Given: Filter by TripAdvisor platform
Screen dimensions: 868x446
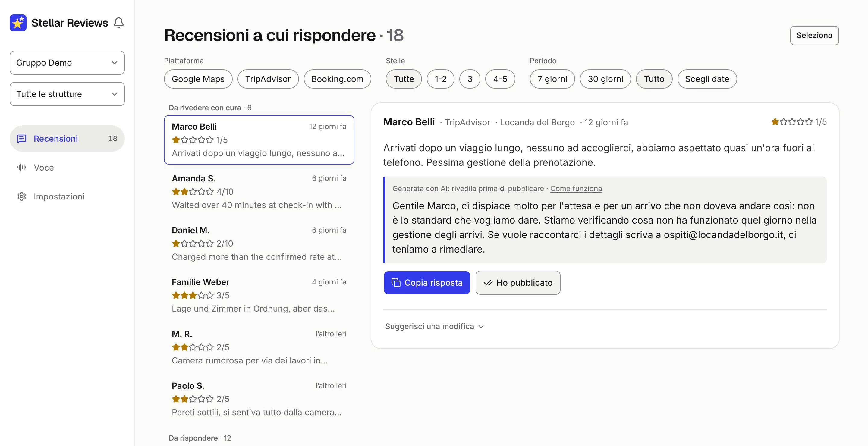Looking at the screenshot, I should point(268,79).
